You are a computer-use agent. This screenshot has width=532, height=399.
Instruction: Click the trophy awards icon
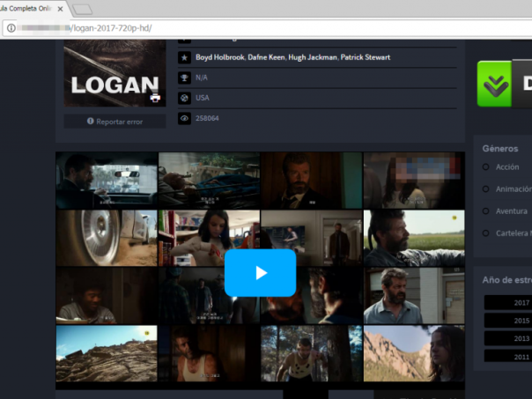184,78
